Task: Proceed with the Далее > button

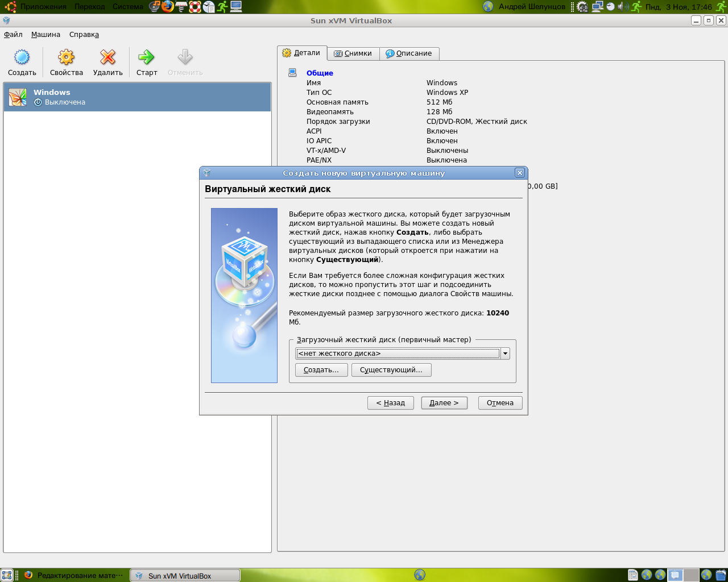Action: (444, 403)
